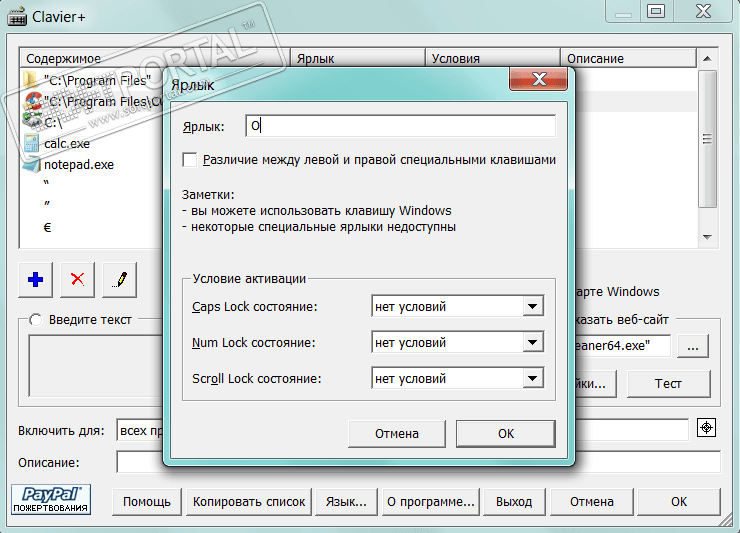Close the Ярлык dialog with red X
Image resolution: width=740 pixels, height=533 pixels.
(538, 79)
